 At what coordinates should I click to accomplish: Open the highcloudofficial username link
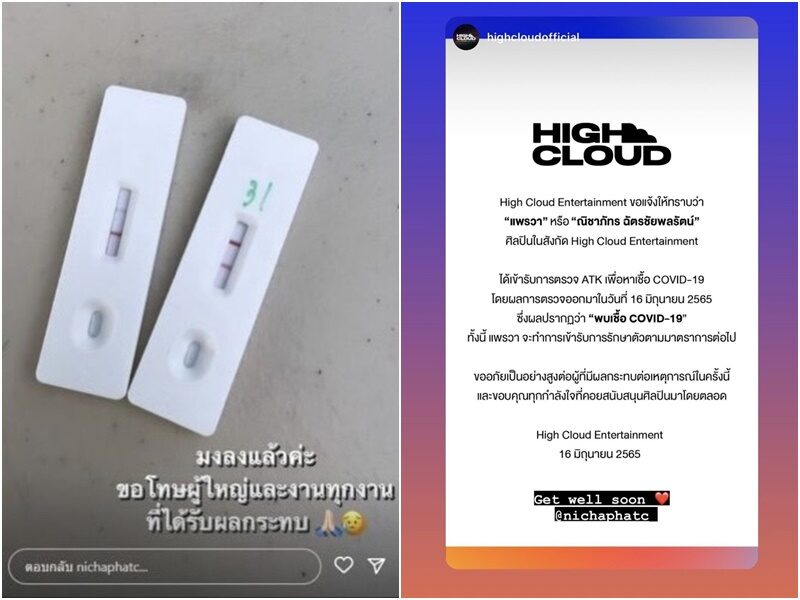(533, 37)
